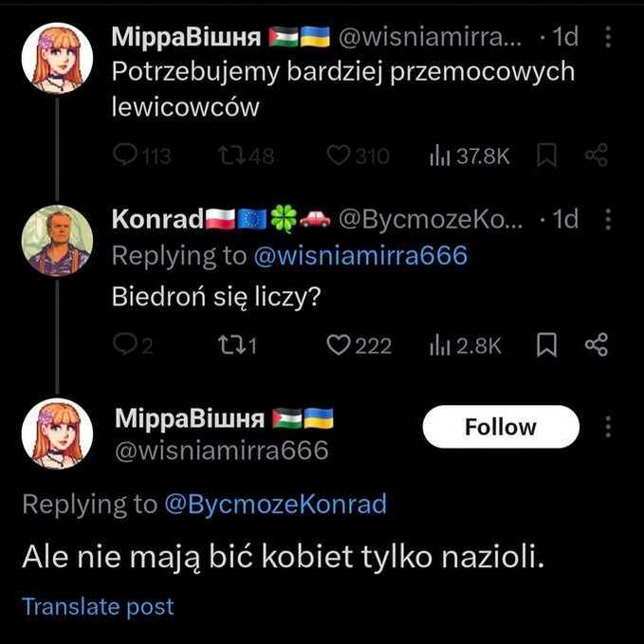Like the post with 310 likes

(358, 156)
